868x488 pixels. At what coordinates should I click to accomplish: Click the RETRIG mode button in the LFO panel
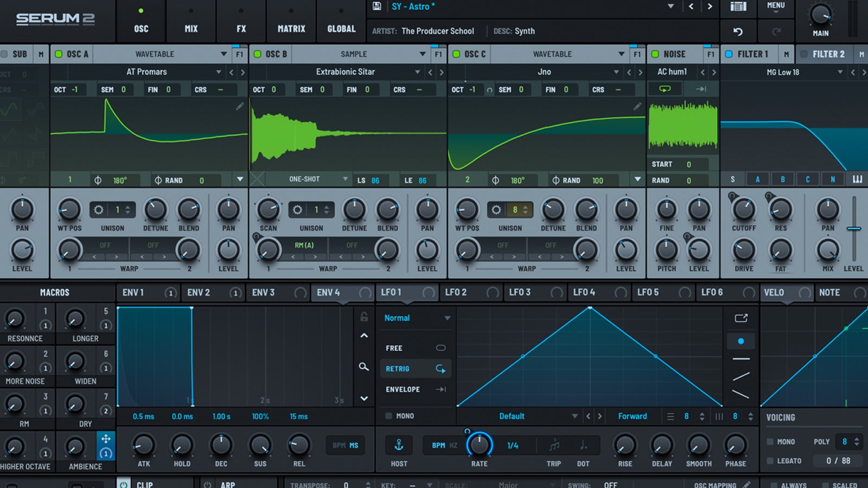coord(414,368)
